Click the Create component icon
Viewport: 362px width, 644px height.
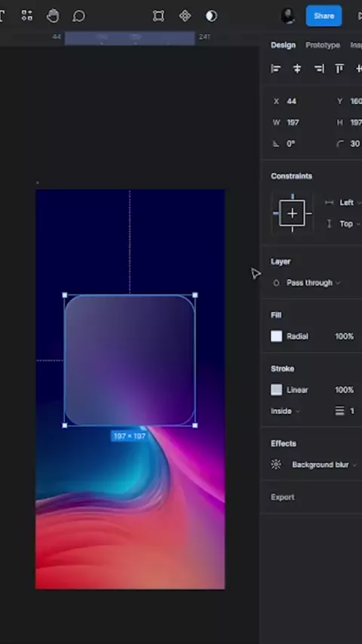click(x=185, y=16)
